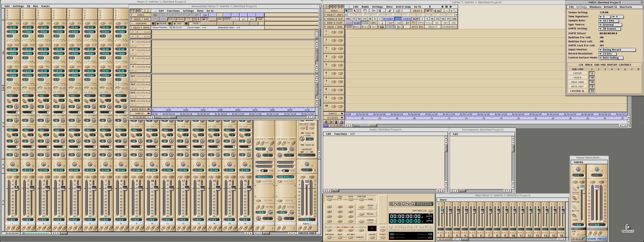Toggle VOLUME stream in Automation Editor
Screen dimensions: 644x242
pos(161,24)
